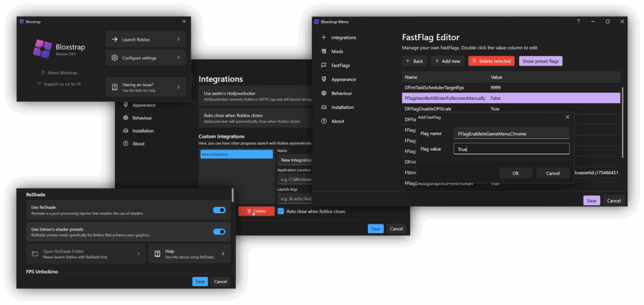Click the ReShade Help question icon
Image resolution: width=644 pixels, height=305 pixels.
tap(157, 253)
